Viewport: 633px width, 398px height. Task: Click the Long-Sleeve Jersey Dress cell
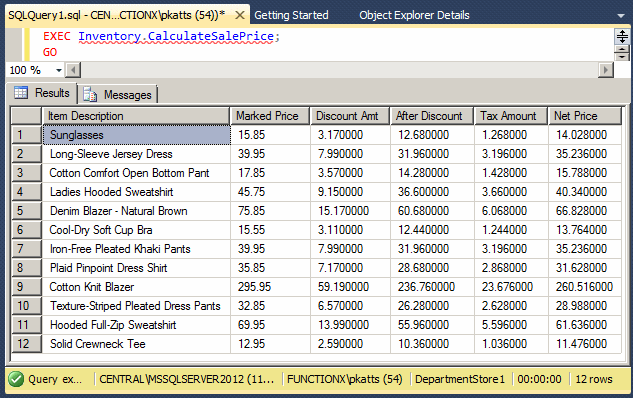tap(136, 154)
